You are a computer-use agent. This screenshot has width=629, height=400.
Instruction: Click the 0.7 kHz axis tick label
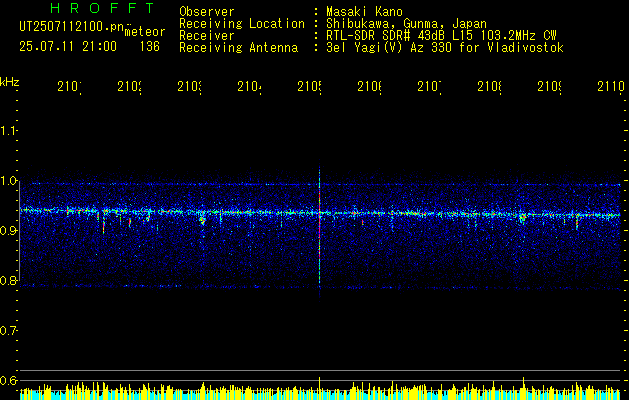click(x=8, y=331)
